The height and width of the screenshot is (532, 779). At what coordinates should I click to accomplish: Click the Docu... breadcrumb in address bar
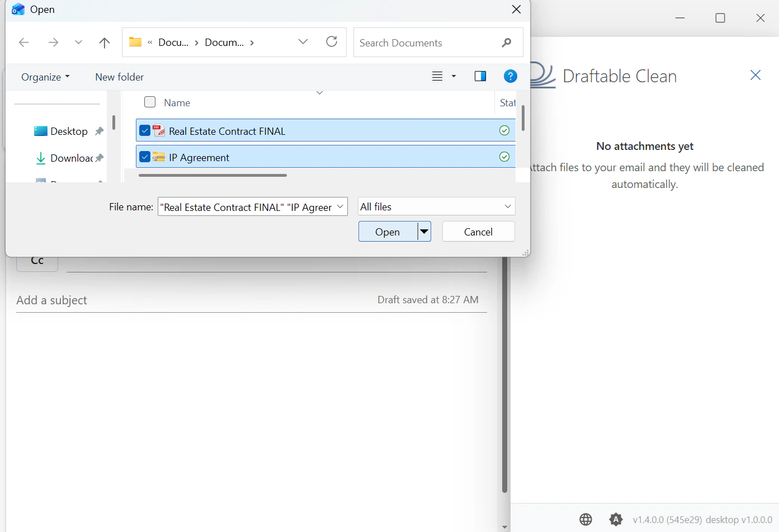[x=173, y=43]
